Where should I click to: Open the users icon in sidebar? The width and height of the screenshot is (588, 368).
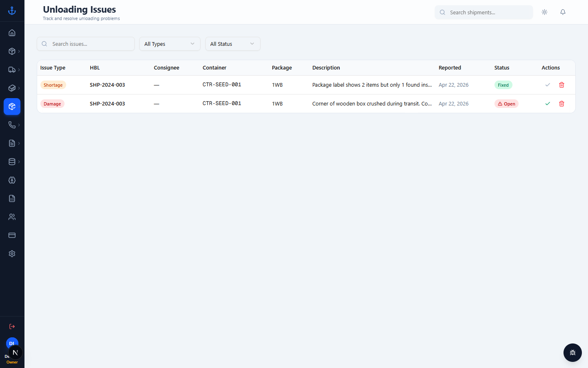tap(12, 217)
